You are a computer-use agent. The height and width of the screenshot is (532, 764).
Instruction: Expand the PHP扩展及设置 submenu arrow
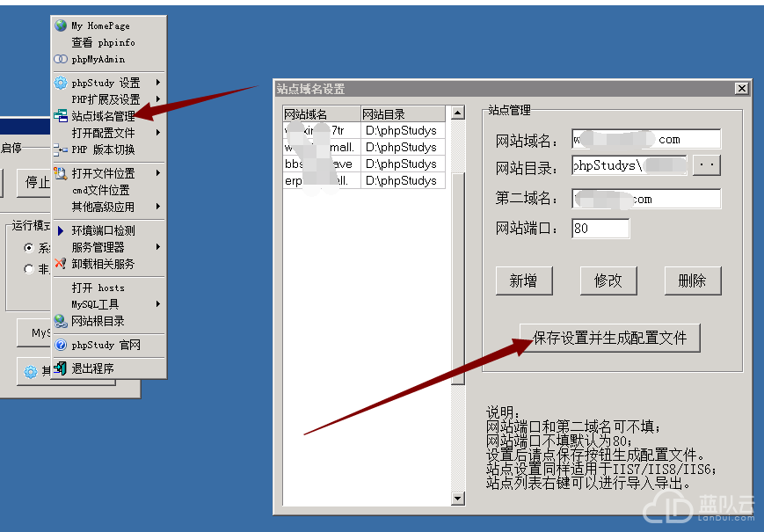(158, 98)
